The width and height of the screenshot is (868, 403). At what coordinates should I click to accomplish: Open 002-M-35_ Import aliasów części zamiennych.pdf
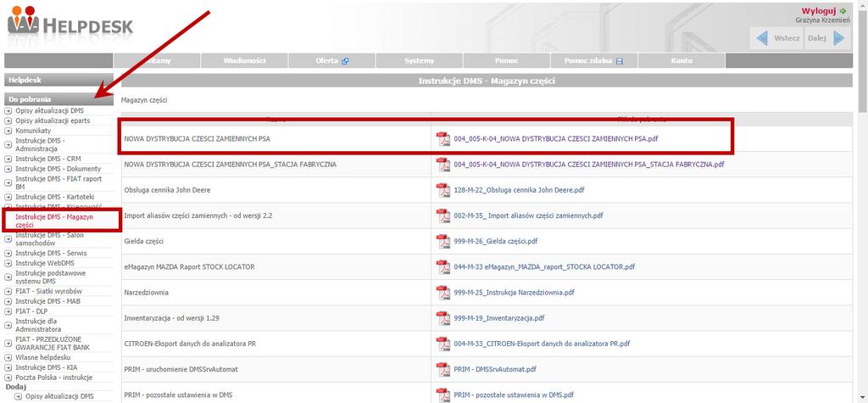click(528, 215)
